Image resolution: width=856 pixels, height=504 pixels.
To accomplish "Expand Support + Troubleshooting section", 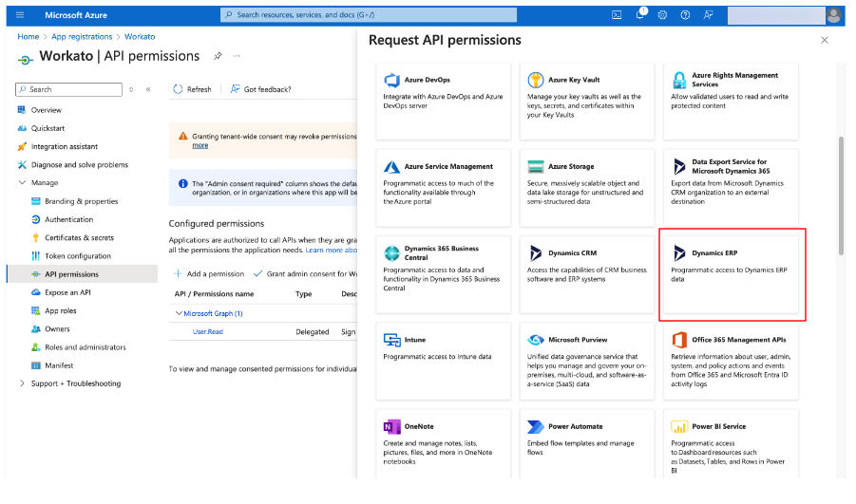I will click(x=23, y=383).
